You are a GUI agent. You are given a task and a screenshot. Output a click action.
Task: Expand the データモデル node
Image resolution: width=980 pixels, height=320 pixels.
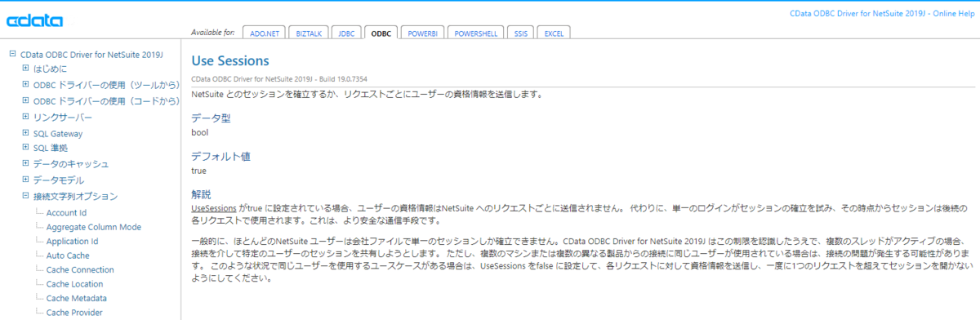[25, 180]
